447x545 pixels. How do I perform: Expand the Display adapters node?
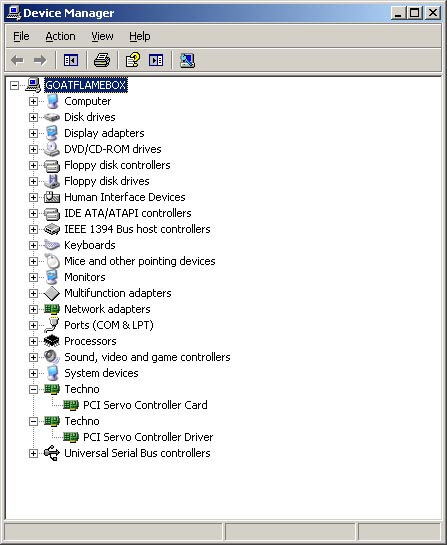pos(33,133)
